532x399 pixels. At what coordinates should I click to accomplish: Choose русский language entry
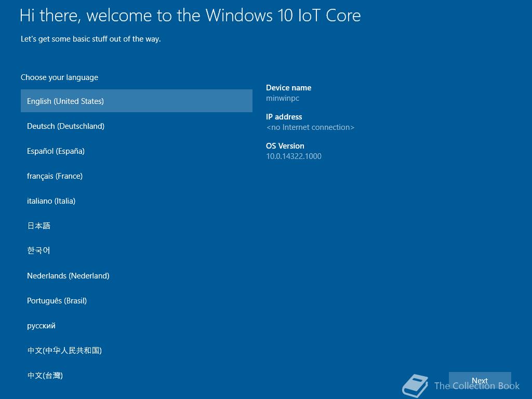click(137, 325)
